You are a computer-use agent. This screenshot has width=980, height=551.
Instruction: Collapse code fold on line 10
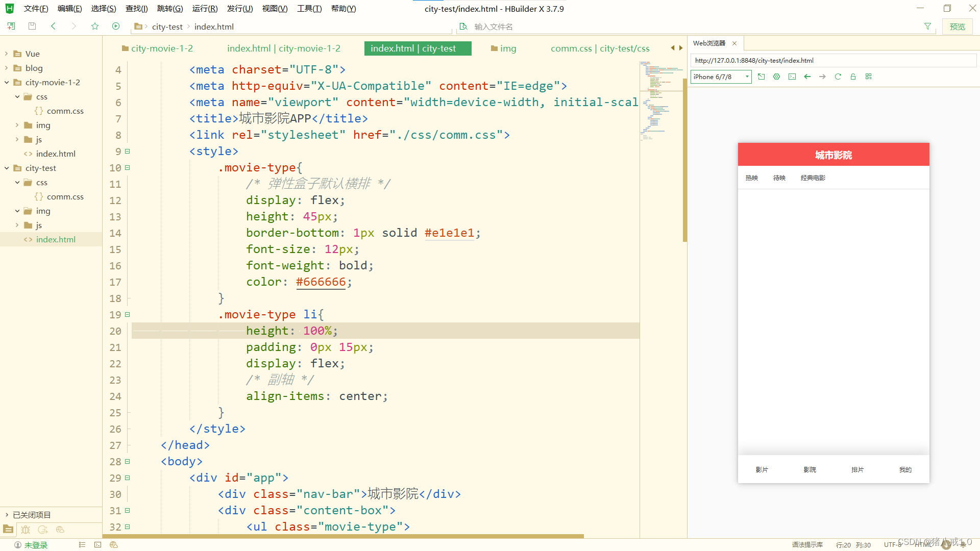pos(128,167)
